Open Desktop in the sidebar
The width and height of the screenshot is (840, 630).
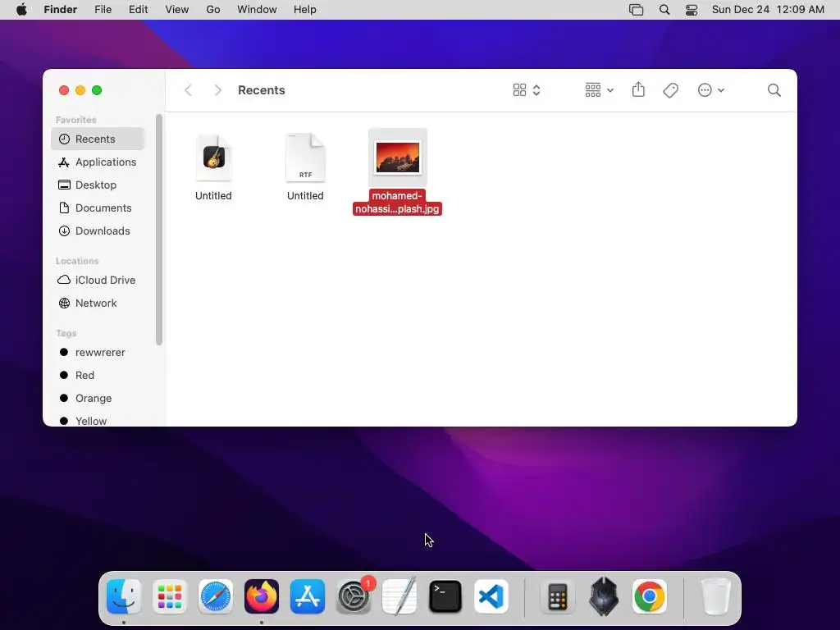98,185
